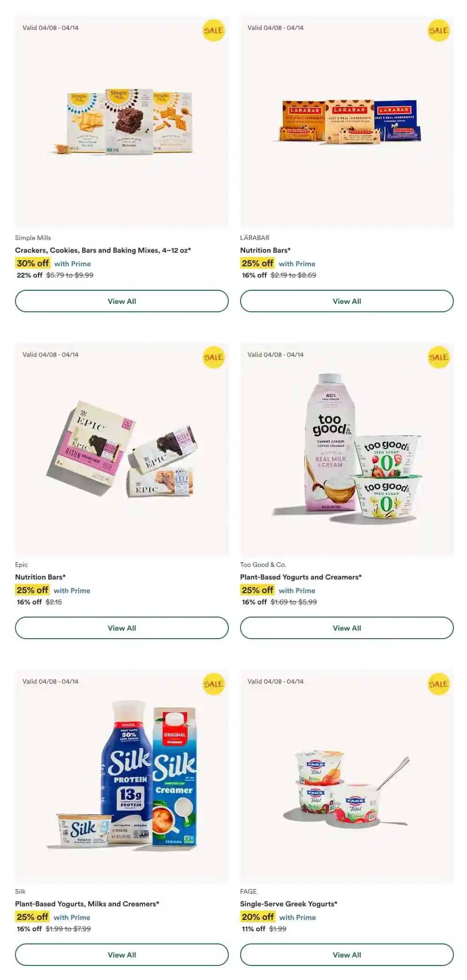
Task: View all Too Good & Co. yogurts
Action: [347, 628]
